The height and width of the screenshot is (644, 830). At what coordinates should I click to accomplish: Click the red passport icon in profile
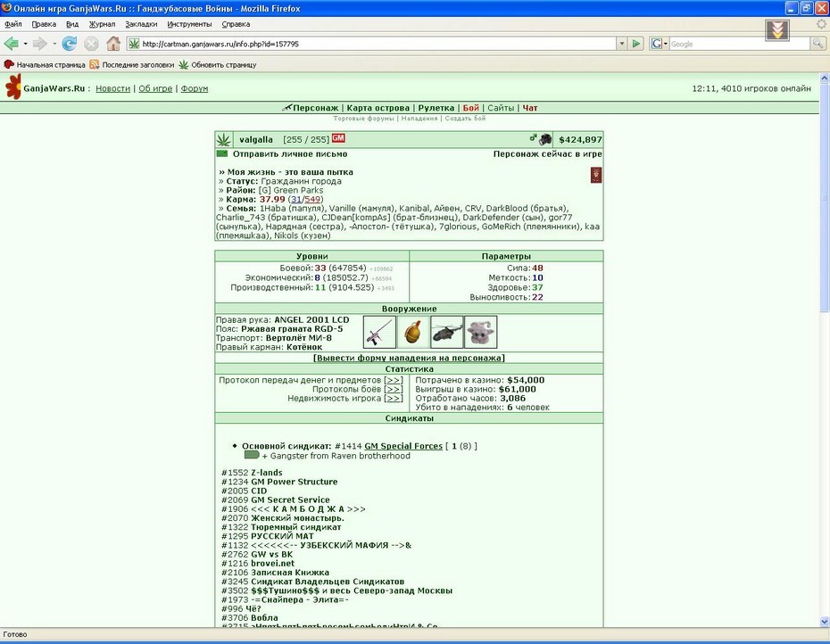596,175
